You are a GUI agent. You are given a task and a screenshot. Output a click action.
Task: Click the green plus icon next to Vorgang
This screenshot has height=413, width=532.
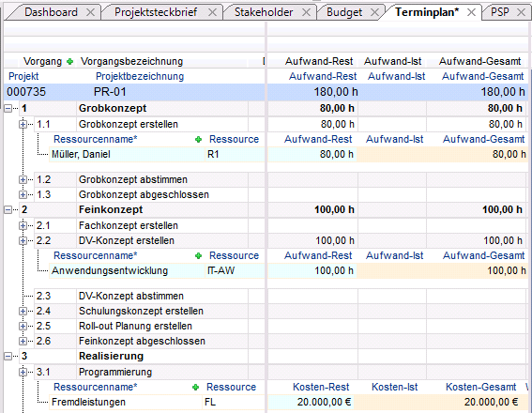pyautogui.click(x=69, y=62)
